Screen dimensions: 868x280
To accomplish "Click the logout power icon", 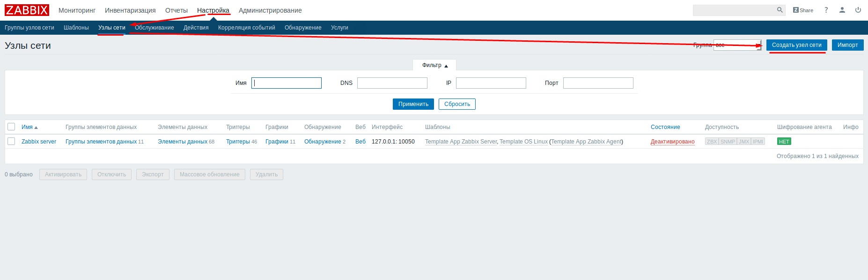I will pos(858,10).
